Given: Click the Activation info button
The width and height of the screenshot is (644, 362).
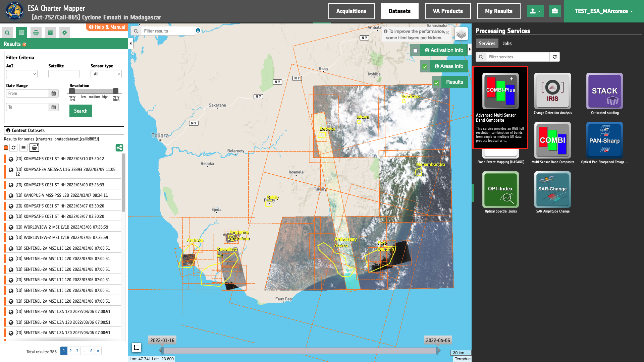Looking at the screenshot, I should (x=444, y=50).
